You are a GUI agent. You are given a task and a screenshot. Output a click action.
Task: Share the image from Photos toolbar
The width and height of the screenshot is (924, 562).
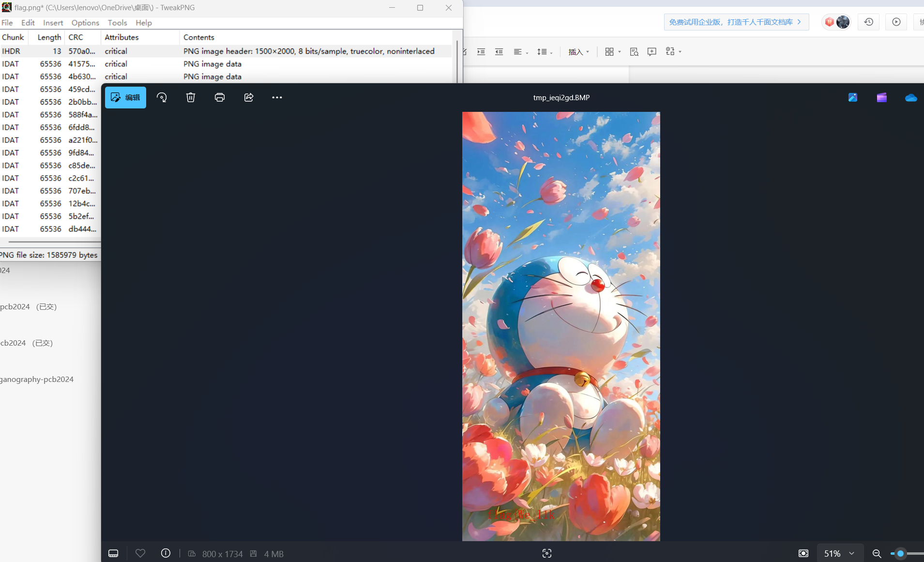(249, 97)
